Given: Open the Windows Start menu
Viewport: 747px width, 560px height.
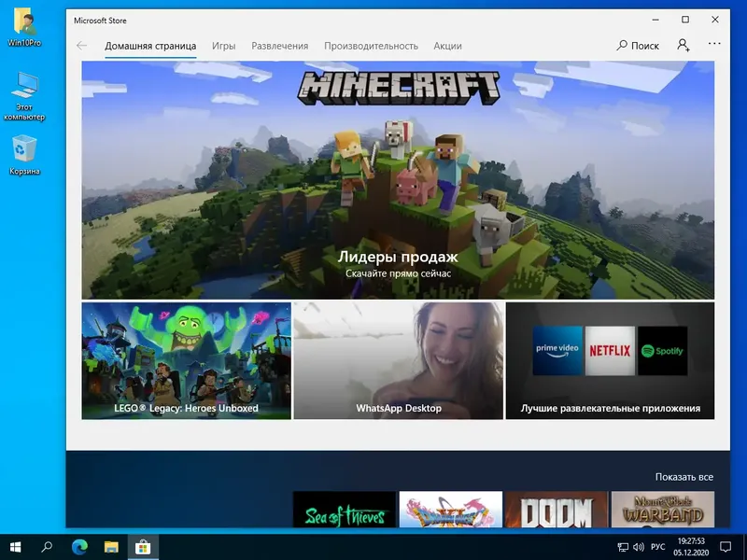Looking at the screenshot, I should (15, 547).
